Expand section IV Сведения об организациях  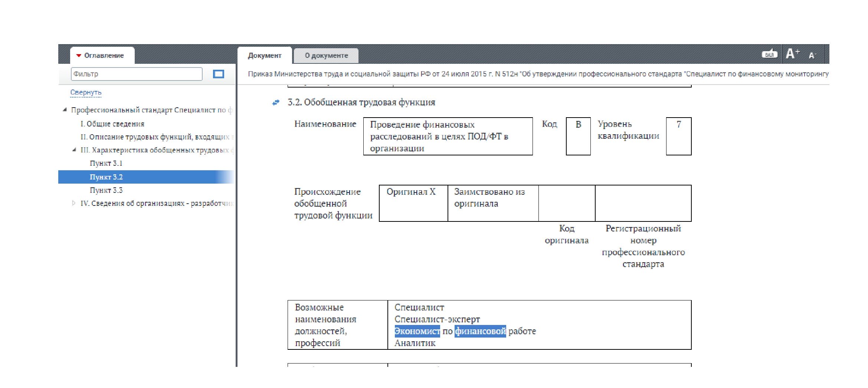pos(73,203)
